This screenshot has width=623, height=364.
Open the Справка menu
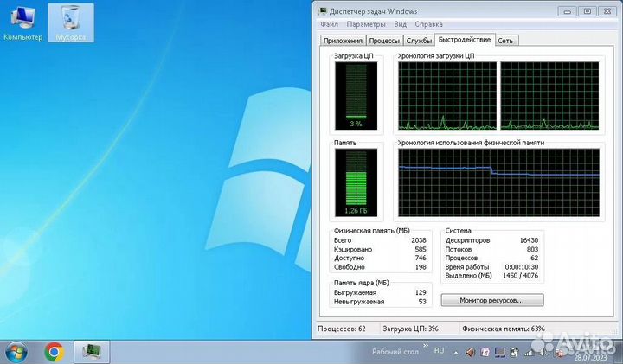click(428, 24)
